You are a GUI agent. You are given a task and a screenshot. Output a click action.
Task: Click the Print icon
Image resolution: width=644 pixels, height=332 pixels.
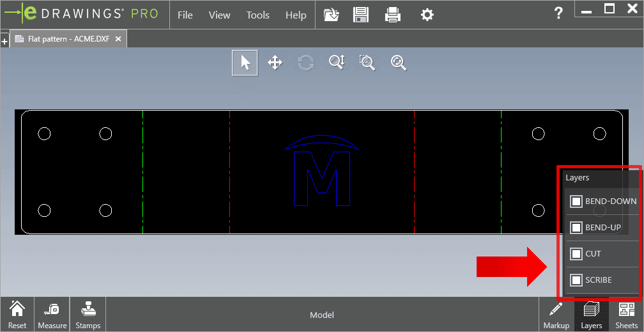click(393, 15)
